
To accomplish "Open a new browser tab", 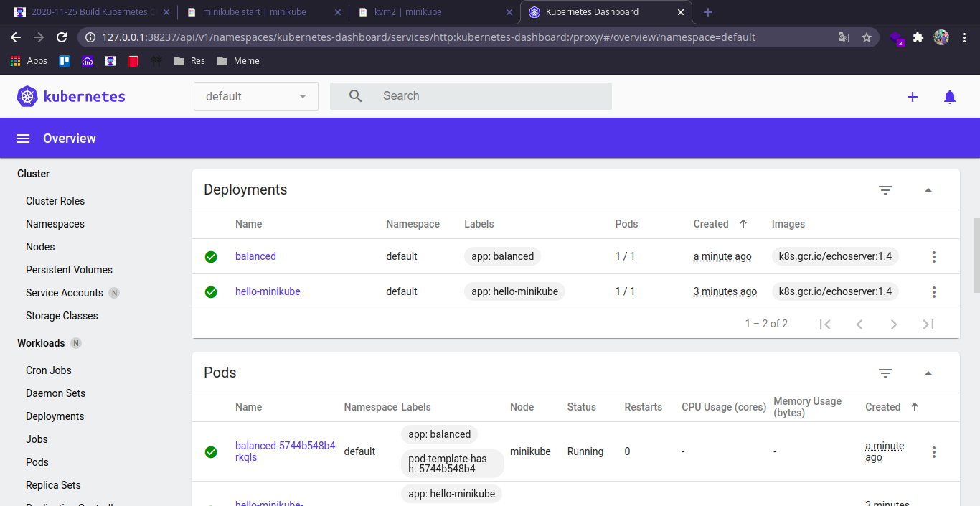I will pos(708,12).
